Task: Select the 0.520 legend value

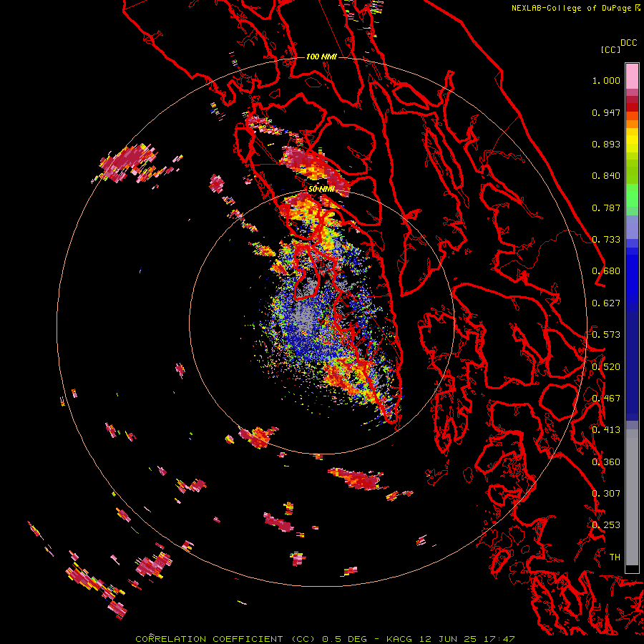Action: [606, 367]
